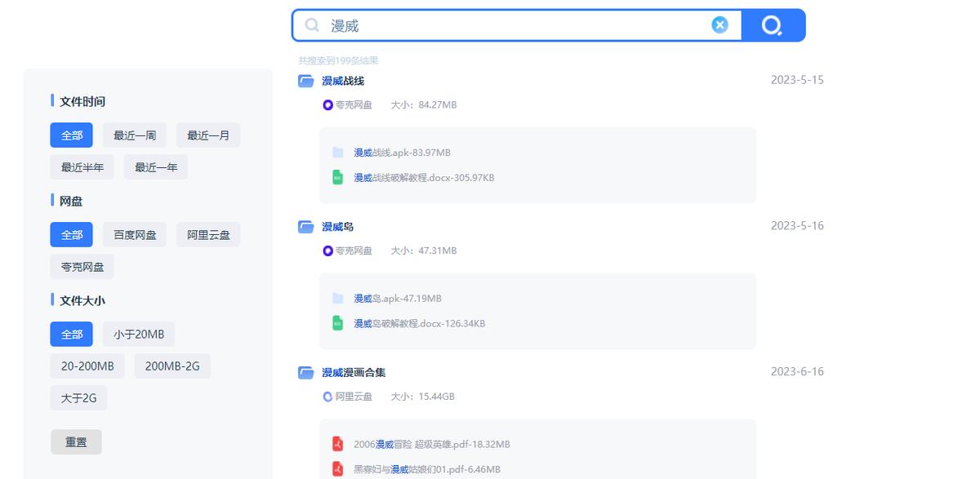Click the red PDF icon before 2006漫威冒险
The image size is (980, 479).
(337, 444)
